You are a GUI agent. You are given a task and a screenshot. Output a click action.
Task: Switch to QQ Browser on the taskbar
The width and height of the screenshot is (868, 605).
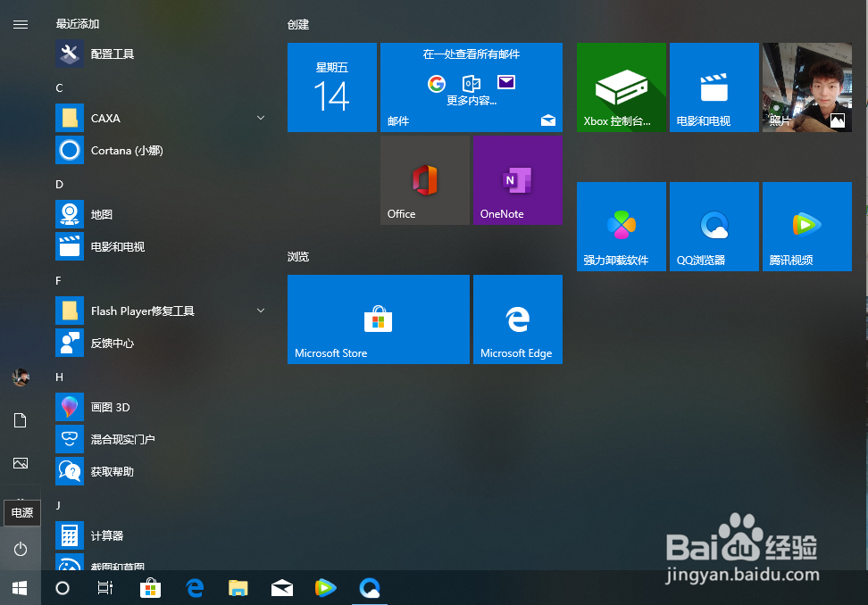[369, 588]
